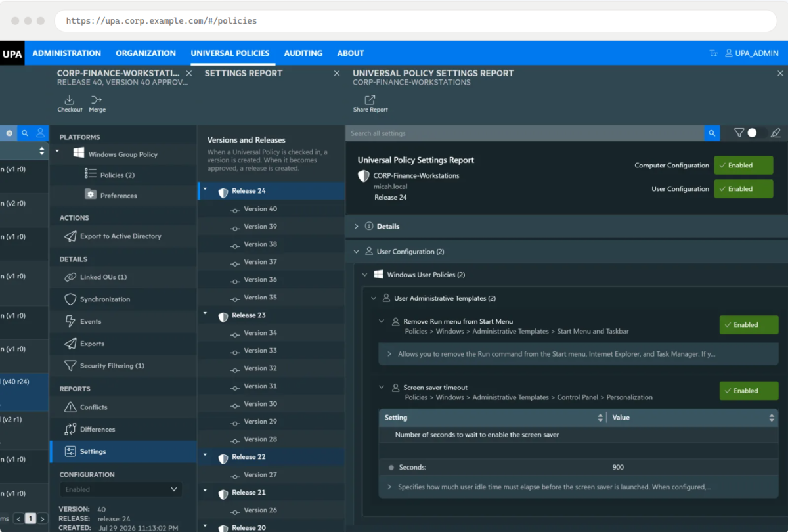Collapse Release 23 version list
This screenshot has height=532, width=788.
click(204, 313)
